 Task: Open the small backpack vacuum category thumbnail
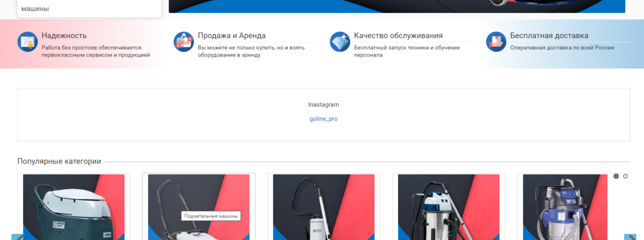(324, 207)
